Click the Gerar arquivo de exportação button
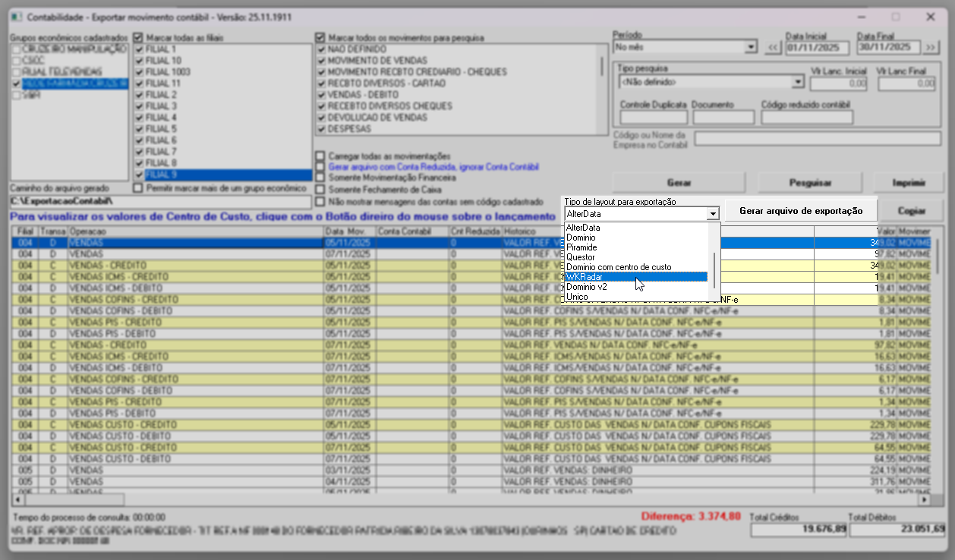Image resolution: width=955 pixels, height=560 pixels. point(801,210)
